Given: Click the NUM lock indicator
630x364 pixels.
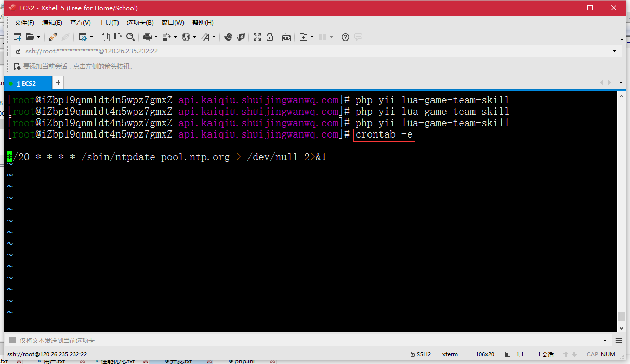Looking at the screenshot, I should [x=608, y=354].
